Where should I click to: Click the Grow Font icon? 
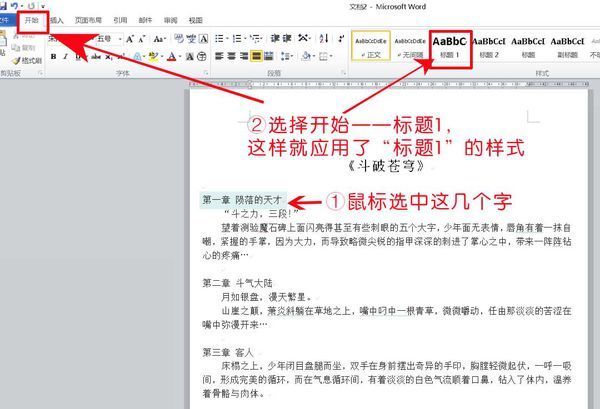point(129,39)
